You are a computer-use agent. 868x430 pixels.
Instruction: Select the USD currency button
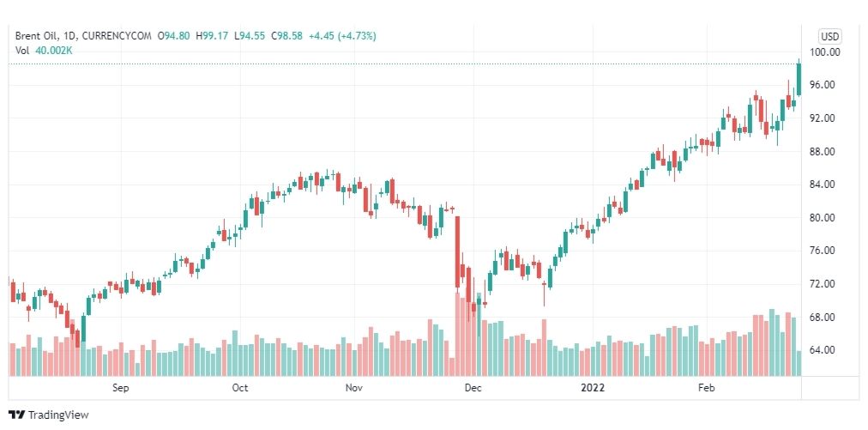[x=829, y=37]
